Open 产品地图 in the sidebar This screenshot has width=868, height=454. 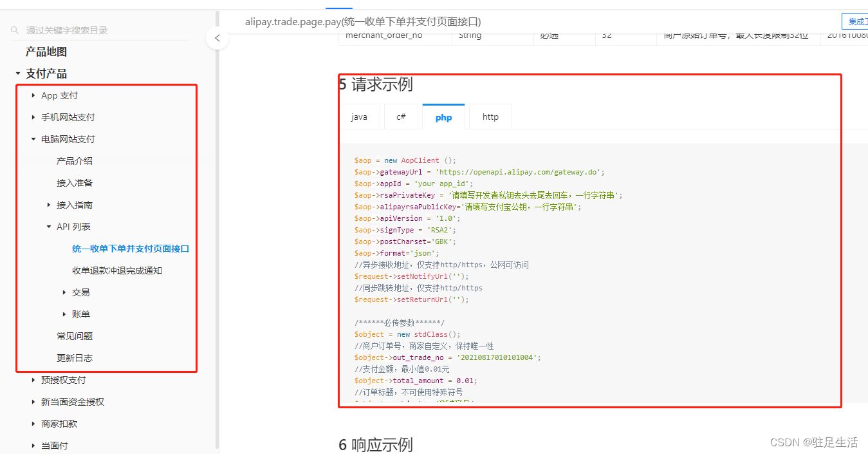[46, 52]
